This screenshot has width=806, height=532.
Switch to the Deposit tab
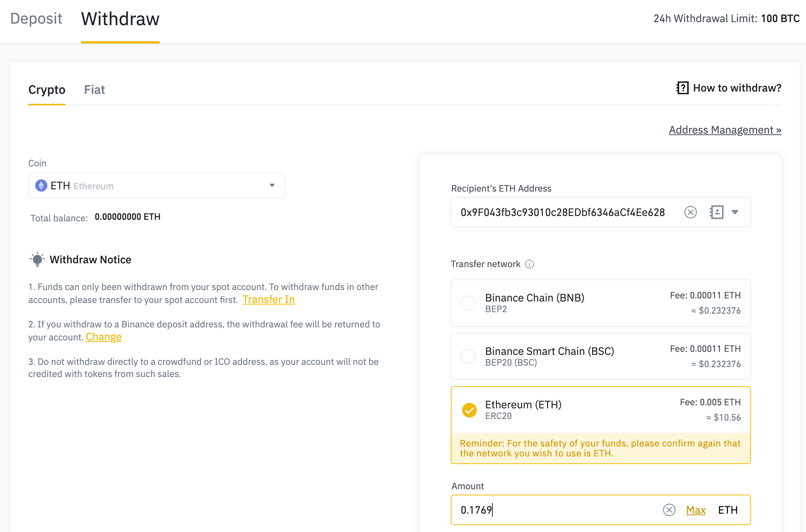36,19
